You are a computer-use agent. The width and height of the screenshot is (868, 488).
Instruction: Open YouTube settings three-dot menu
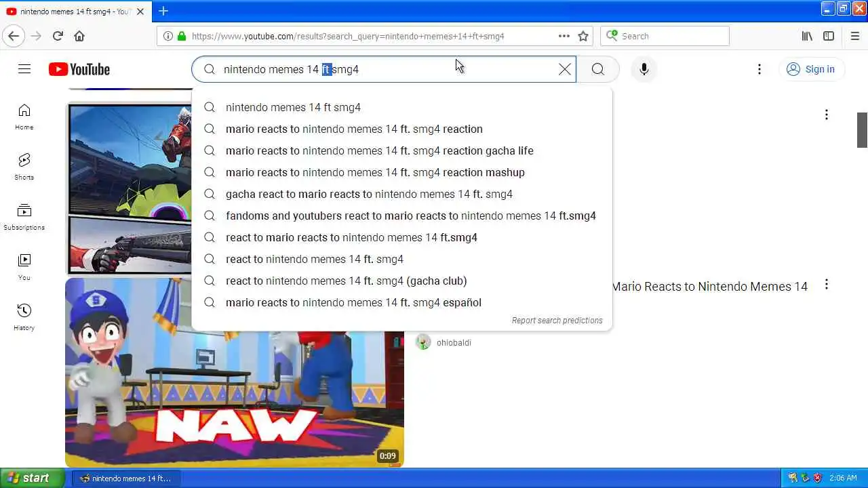click(x=759, y=69)
